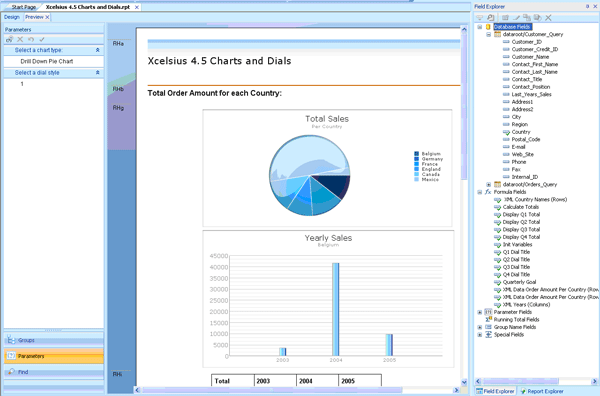Click the Mexico legend color swatch
The image size is (600, 396).
tap(416, 179)
